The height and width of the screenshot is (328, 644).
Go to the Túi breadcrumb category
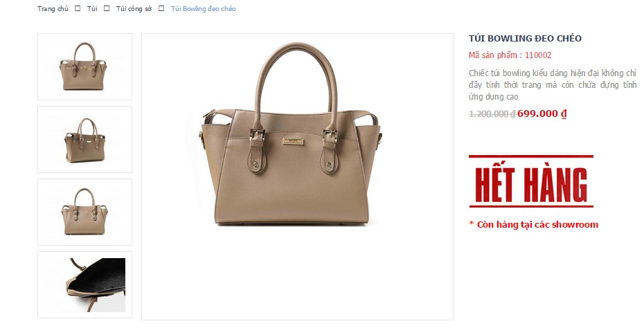[x=92, y=8]
